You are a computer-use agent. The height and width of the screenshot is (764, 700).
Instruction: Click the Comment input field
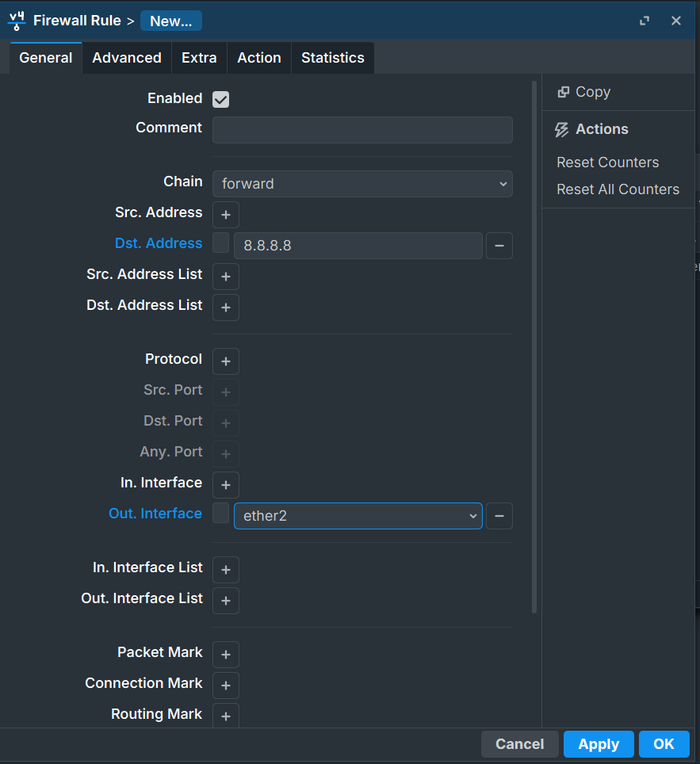(362, 130)
